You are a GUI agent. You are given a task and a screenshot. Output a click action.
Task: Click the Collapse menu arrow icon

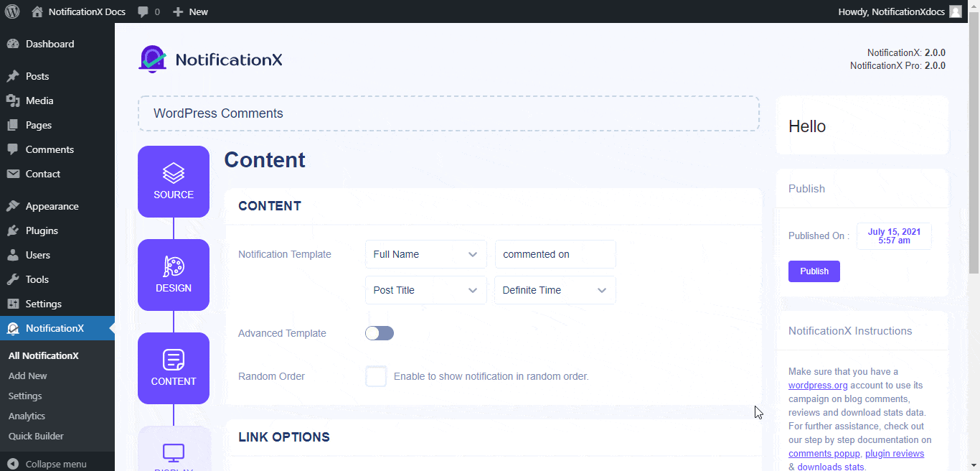[13, 464]
